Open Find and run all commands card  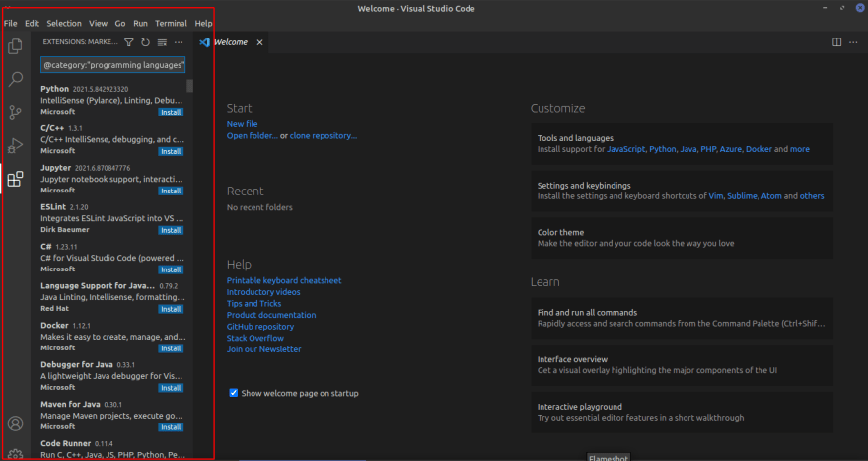[x=682, y=318]
